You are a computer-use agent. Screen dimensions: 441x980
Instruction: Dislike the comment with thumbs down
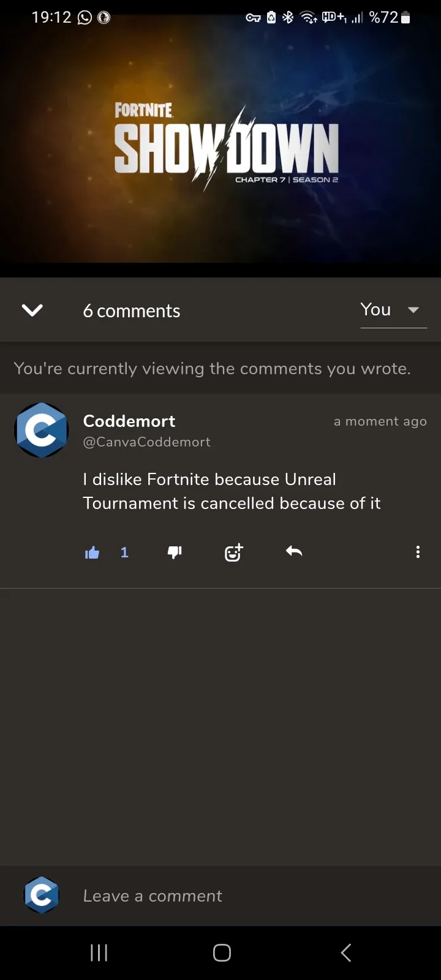coord(175,552)
